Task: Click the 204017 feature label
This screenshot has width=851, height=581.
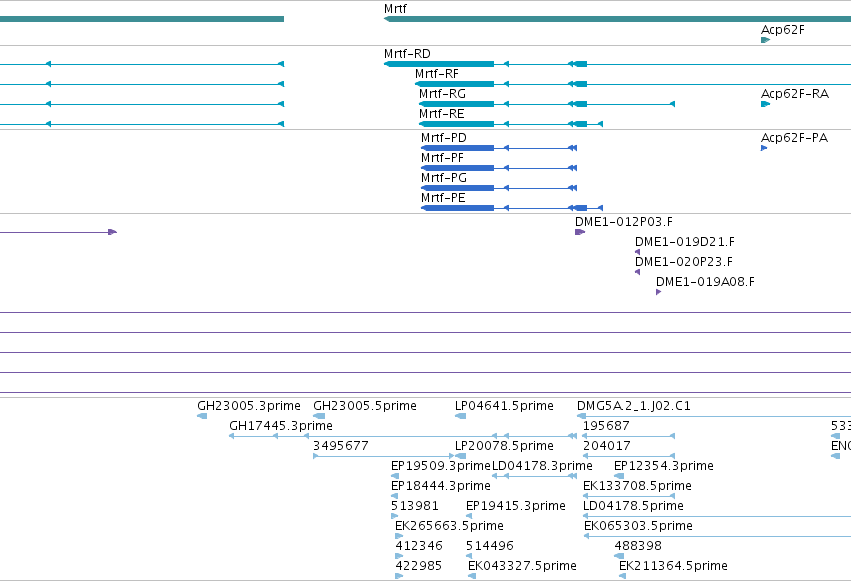Action: [607, 446]
